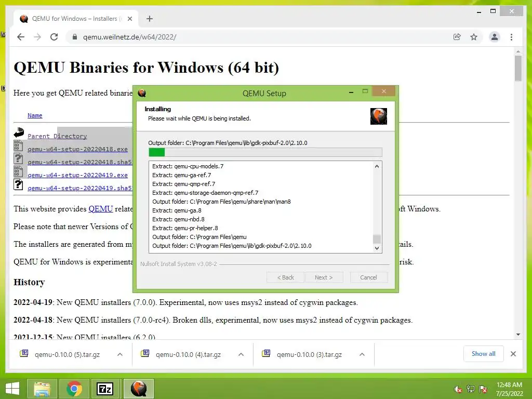Click binary file icon beside qemu-w64-setup-20220418.exe
The height and width of the screenshot is (399, 532).
click(x=18, y=146)
